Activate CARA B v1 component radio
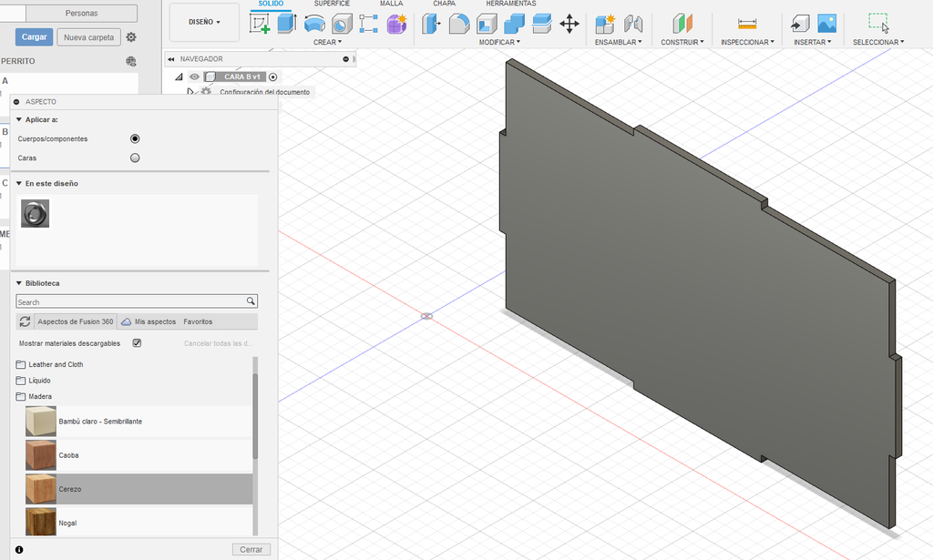The width and height of the screenshot is (933, 560). [x=273, y=76]
